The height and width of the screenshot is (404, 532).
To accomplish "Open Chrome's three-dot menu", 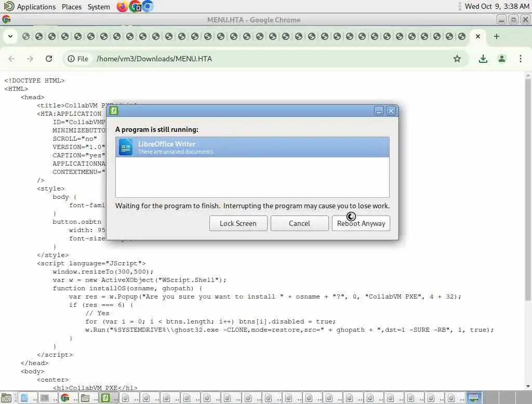I will [x=521, y=59].
